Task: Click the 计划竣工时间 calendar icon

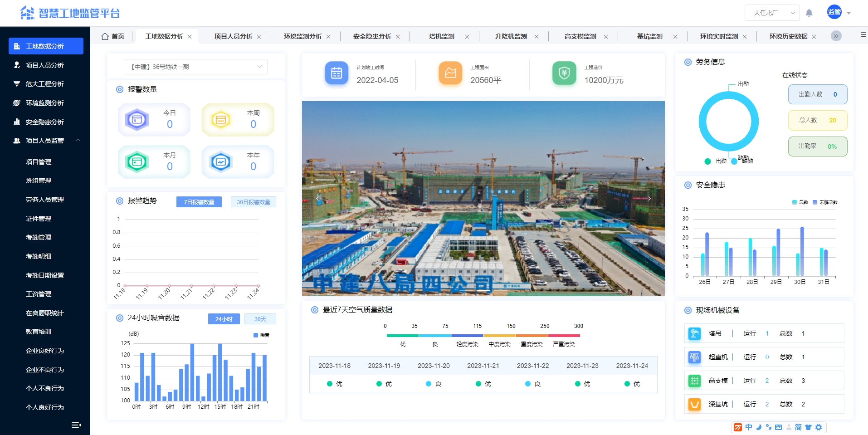Action: pos(336,73)
